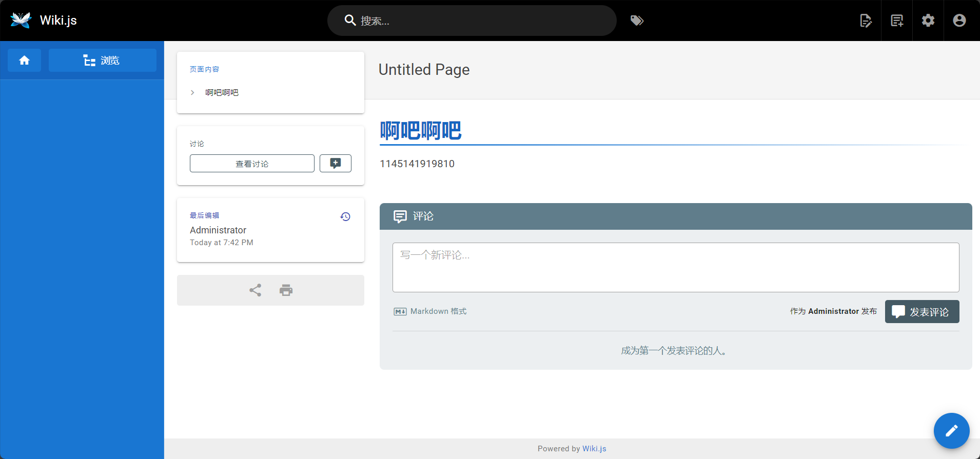Switch to the 浏览 browse tab
This screenshot has width=980, height=459.
pos(103,61)
